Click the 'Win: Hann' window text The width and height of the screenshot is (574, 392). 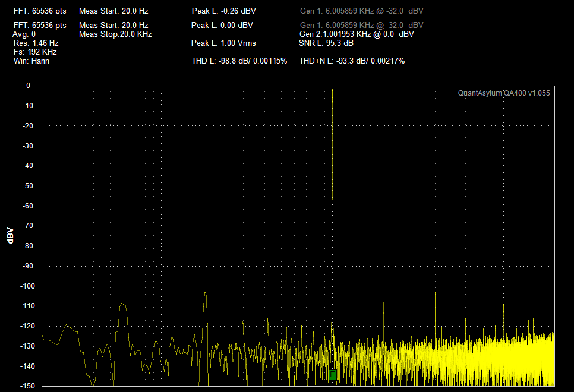31,61
